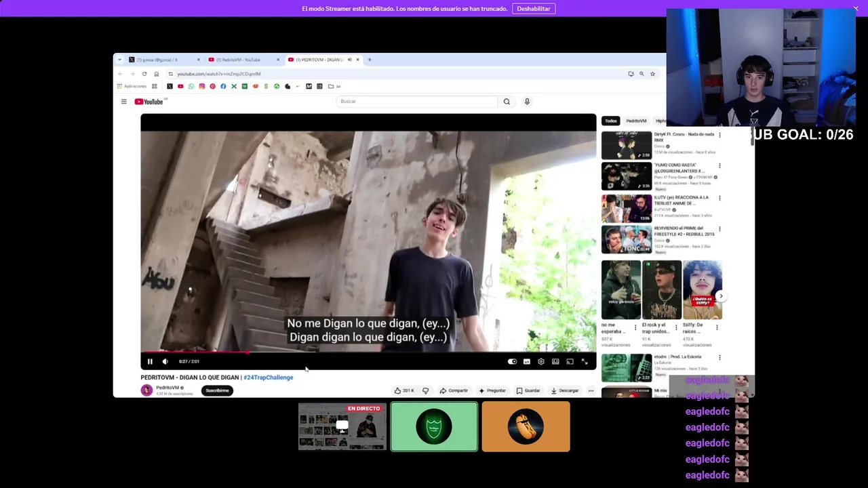Open the YouTube hamburger guide menu
Screen dimensions: 868x488
[x=123, y=102]
